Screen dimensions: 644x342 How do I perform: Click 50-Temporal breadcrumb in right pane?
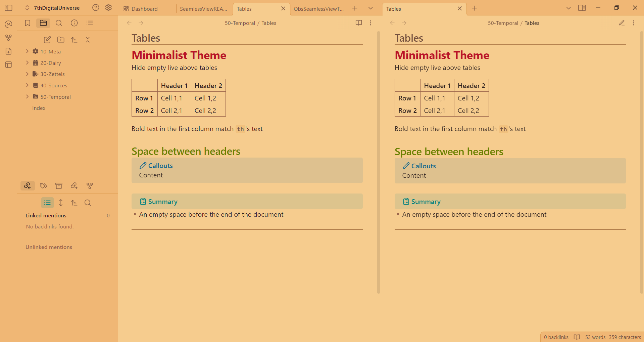pyautogui.click(x=503, y=23)
